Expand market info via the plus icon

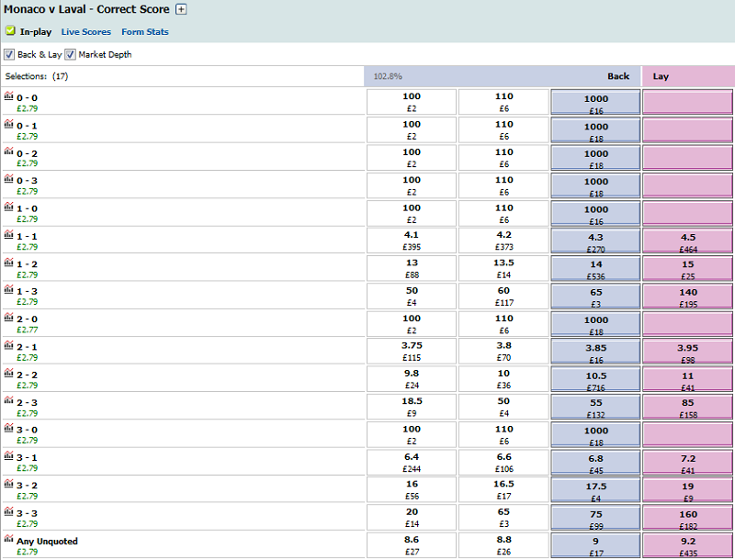[x=181, y=9]
